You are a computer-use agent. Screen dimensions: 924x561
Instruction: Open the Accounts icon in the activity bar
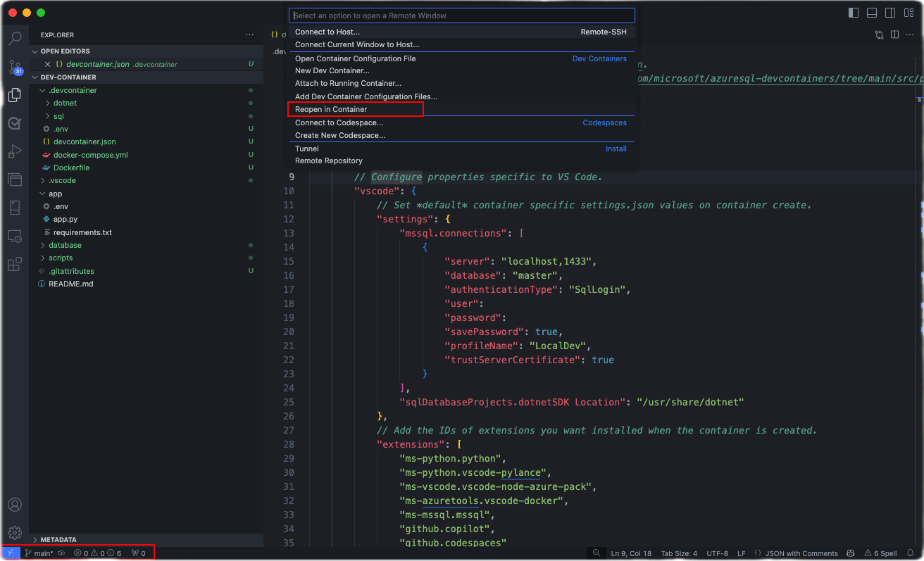click(x=15, y=504)
